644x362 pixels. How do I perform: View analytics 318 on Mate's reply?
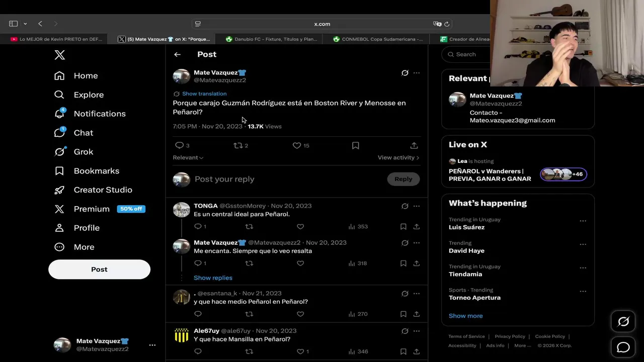358,263
